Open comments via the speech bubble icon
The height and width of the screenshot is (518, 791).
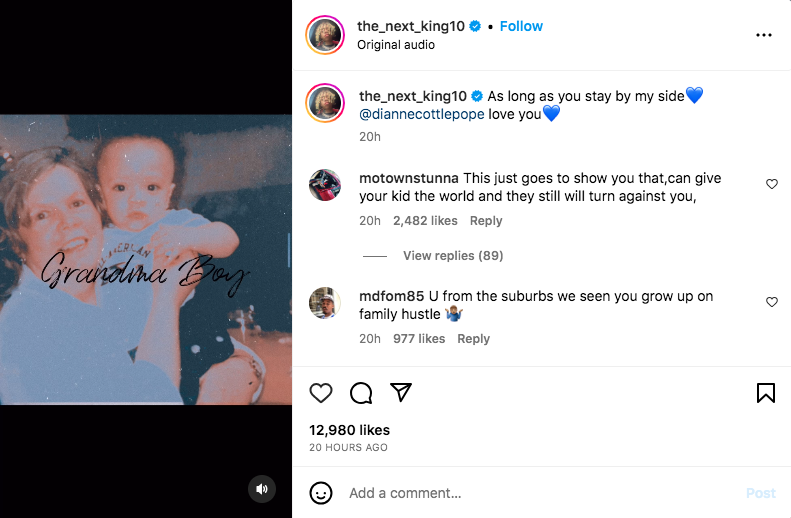pyautogui.click(x=361, y=393)
